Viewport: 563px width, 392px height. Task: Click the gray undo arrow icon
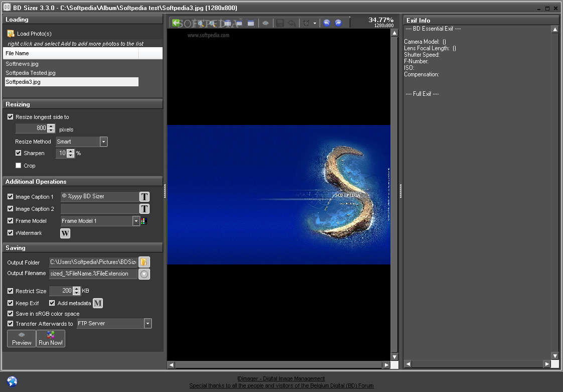292,23
